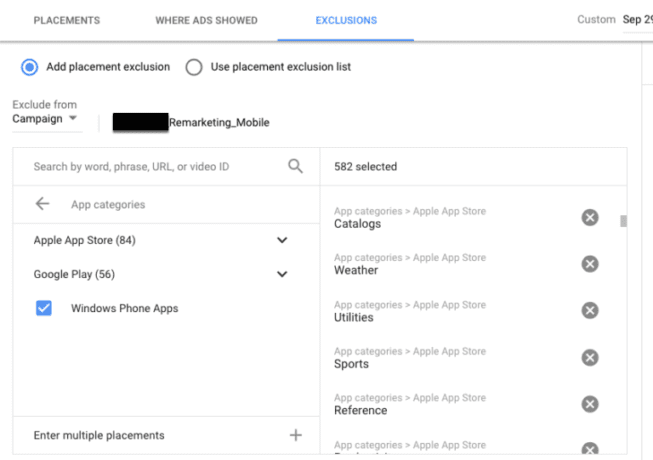Click Enter multiple placements
This screenshot has height=460, width=653.
99,435
